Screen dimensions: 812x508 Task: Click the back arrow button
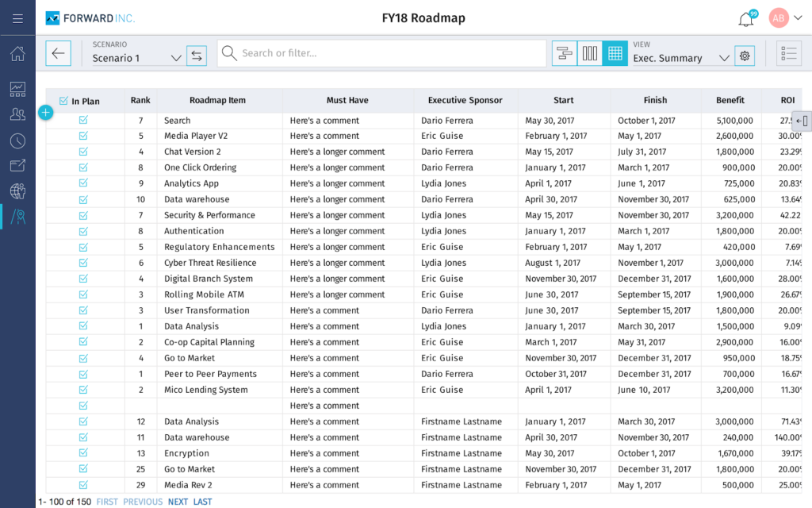[x=58, y=53]
